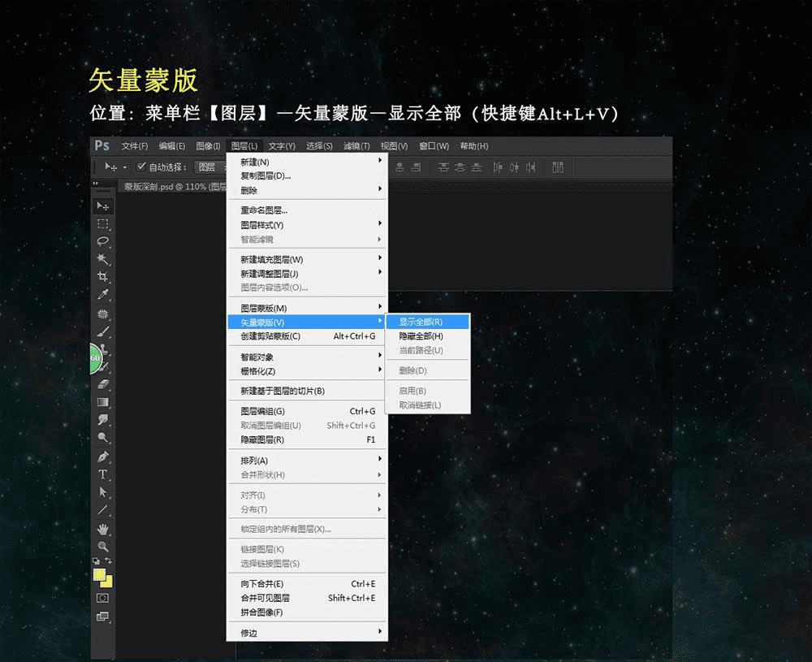Select the Hand tool
This screenshot has height=662, width=812.
click(x=102, y=529)
